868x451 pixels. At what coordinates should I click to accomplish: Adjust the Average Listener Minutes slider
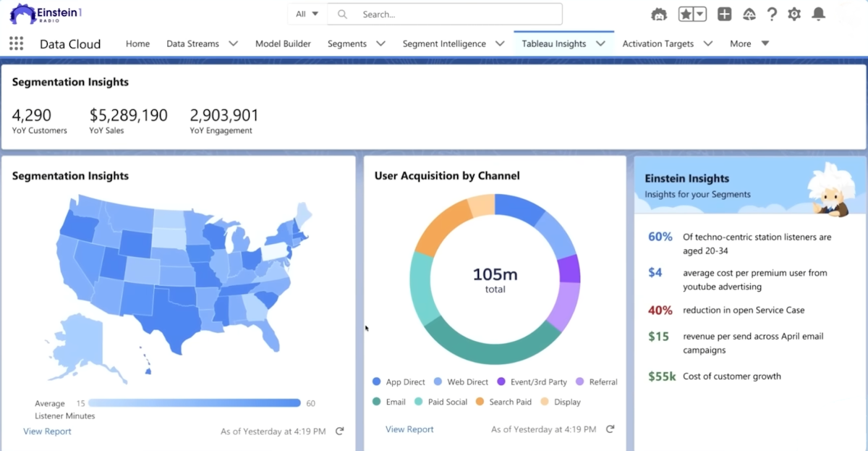coord(195,402)
